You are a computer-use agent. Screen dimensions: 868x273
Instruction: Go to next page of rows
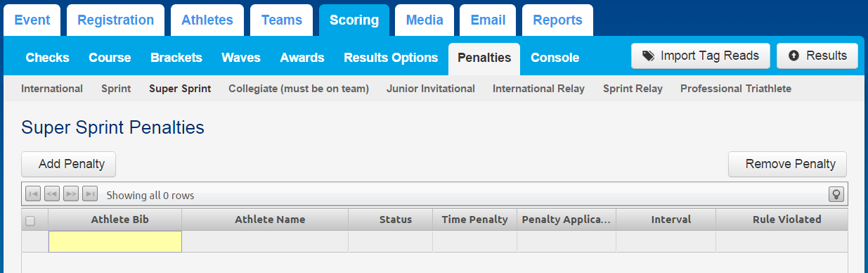point(70,194)
